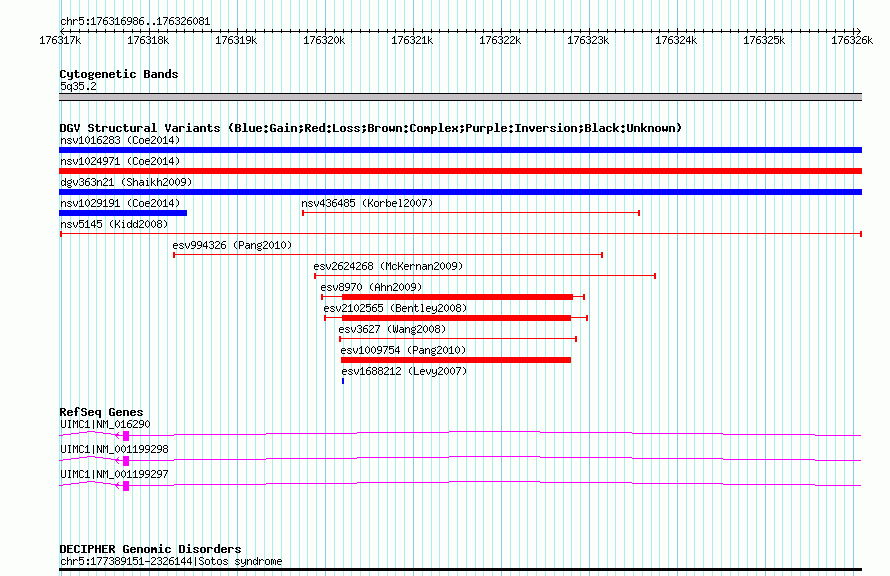Click the nsv1016283 (Coe2014) label
This screenshot has height=576, width=890.
[120, 140]
